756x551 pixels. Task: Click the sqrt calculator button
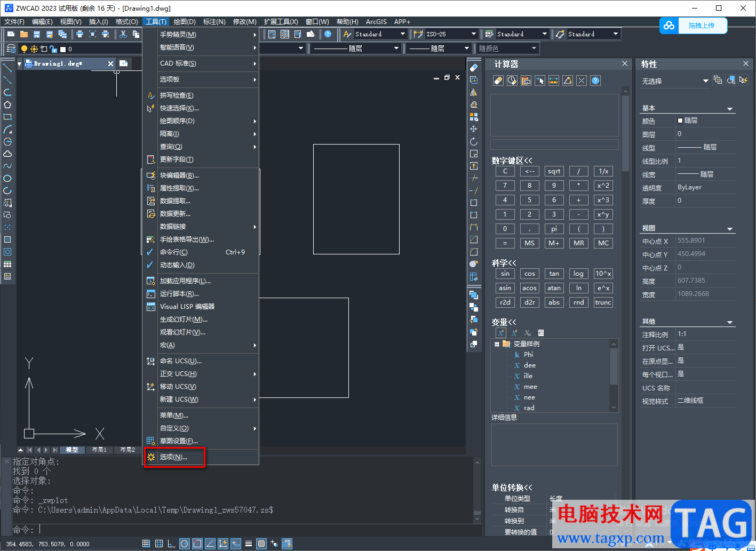554,171
